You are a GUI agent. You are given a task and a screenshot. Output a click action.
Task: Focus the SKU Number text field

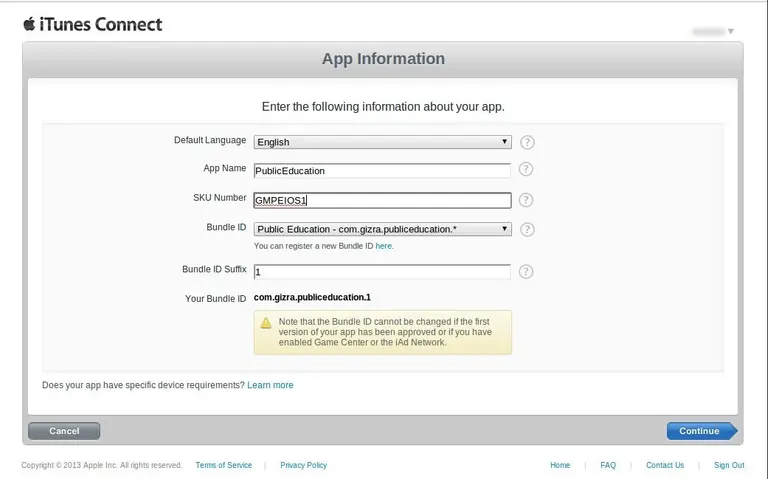tap(383, 200)
